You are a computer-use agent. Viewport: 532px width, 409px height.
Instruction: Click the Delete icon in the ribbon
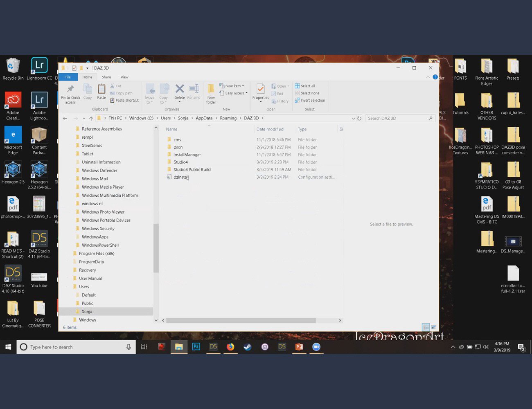point(179,89)
